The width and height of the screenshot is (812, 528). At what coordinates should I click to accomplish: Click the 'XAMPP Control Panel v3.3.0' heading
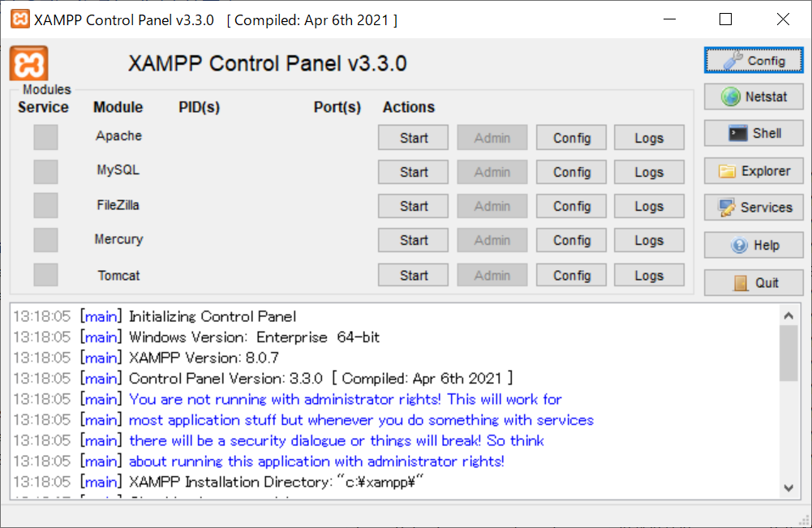pyautogui.click(x=267, y=64)
